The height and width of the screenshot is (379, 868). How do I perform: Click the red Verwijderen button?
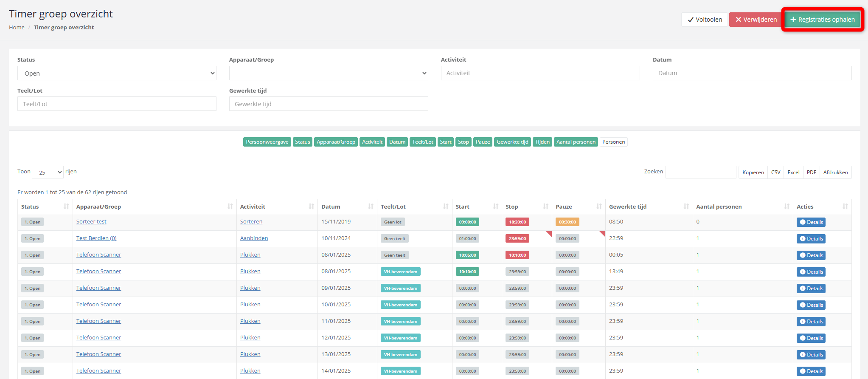tap(756, 20)
